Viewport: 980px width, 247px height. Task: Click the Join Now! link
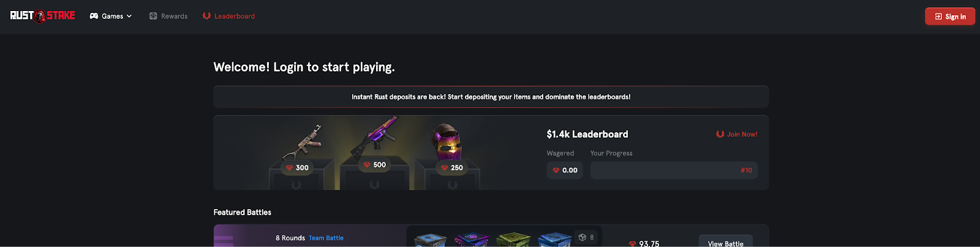pos(737,134)
